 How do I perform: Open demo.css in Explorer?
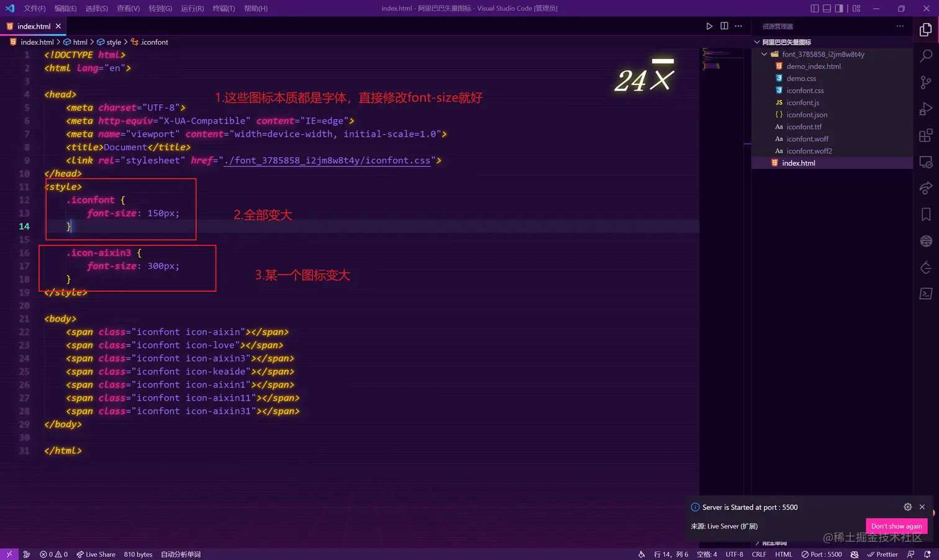832,79
